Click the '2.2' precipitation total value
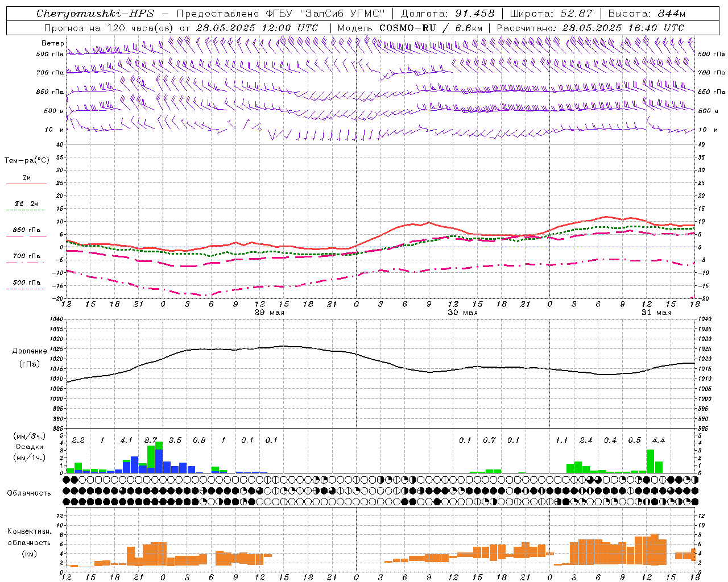 pyautogui.click(x=78, y=440)
